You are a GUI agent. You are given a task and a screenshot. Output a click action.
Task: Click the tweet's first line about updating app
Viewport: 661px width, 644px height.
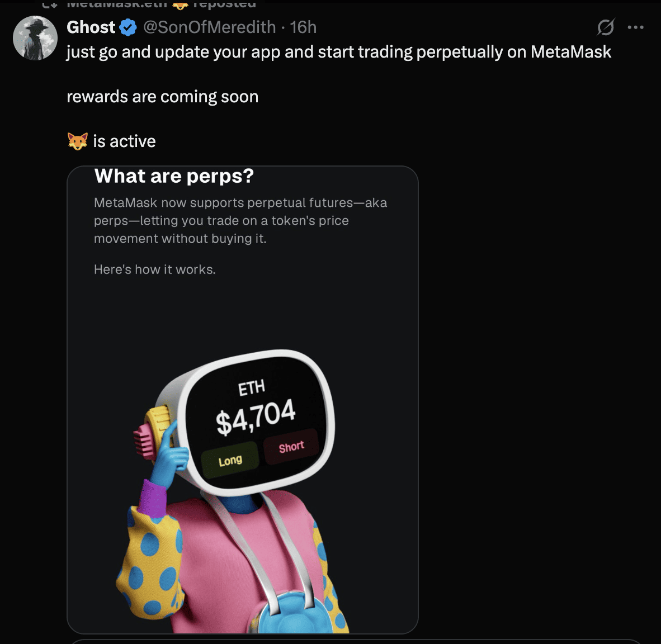[338, 52]
